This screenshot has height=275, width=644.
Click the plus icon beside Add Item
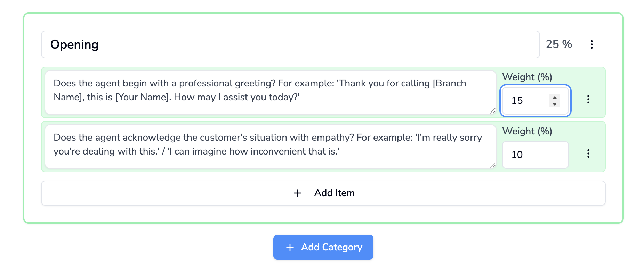[x=298, y=193]
